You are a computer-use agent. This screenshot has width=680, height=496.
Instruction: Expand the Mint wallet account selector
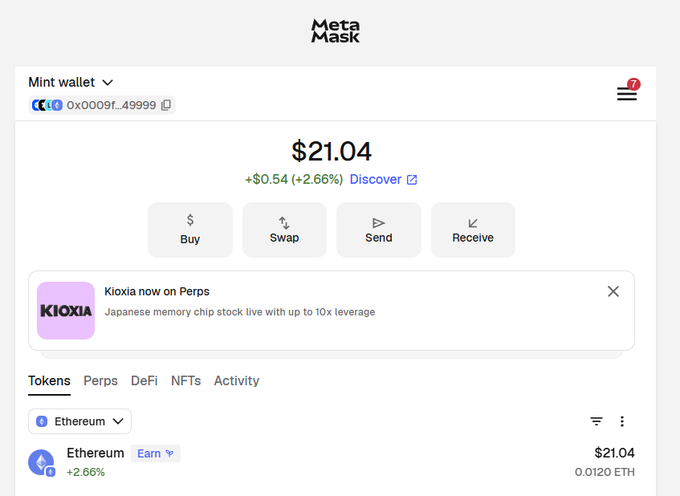point(71,82)
